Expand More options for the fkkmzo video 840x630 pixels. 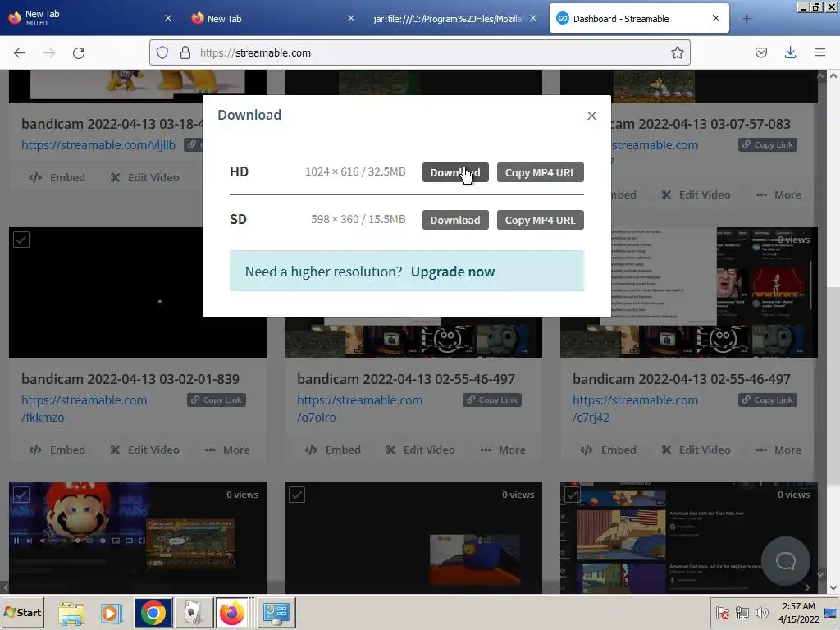[227, 450]
